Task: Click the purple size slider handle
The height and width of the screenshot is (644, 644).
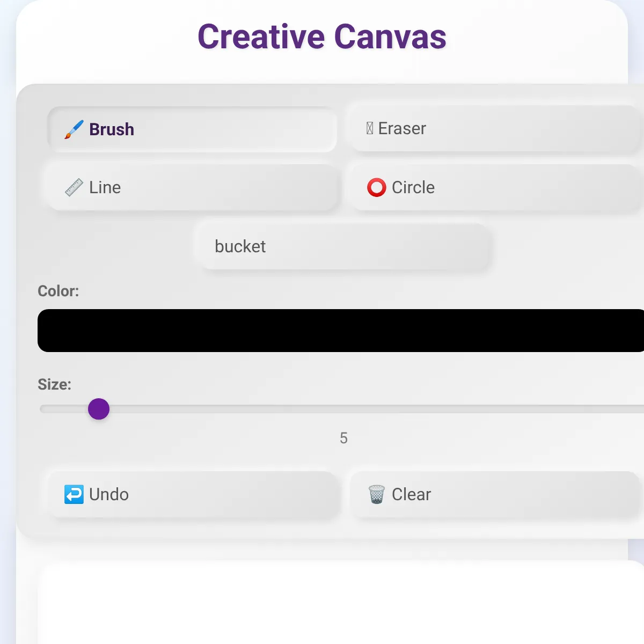Action: point(99,409)
